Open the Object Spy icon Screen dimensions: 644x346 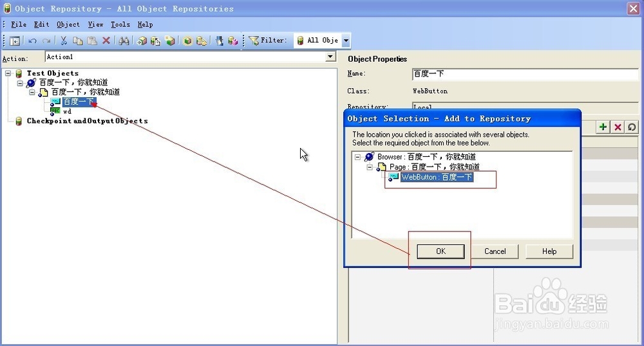[220, 40]
